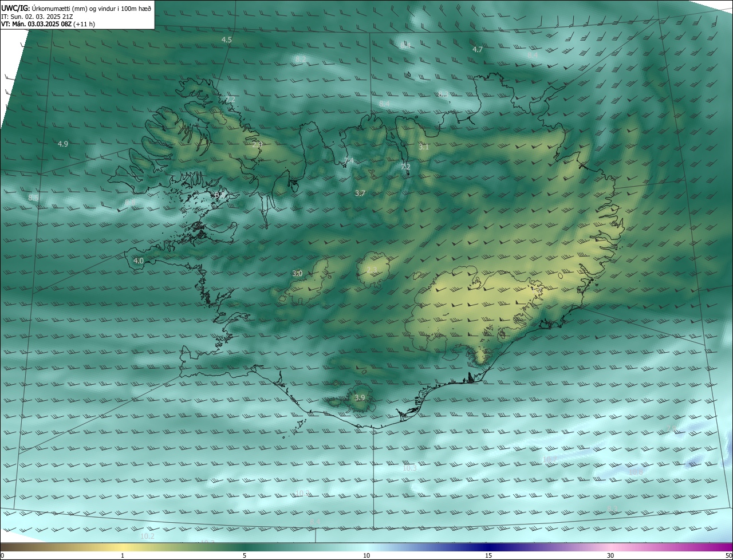The image size is (733, 560).
Task: Pick the green colour bar segment at tick 5
Action: [x=245, y=547]
